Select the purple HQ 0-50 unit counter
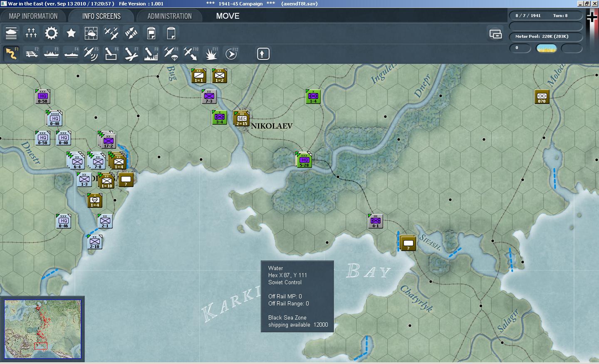This screenshot has height=364, width=599. [42, 96]
